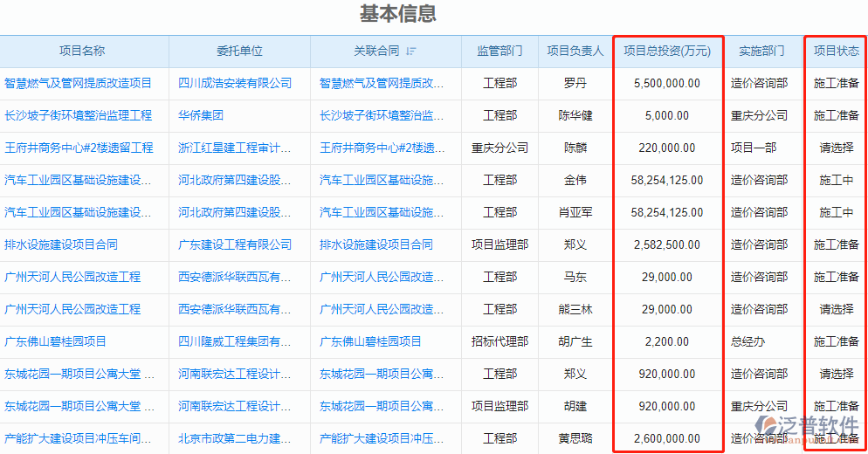Select 58,254,125.00 in 肖亚军's row
Viewport: 868px width, 454px height.
coord(667,212)
